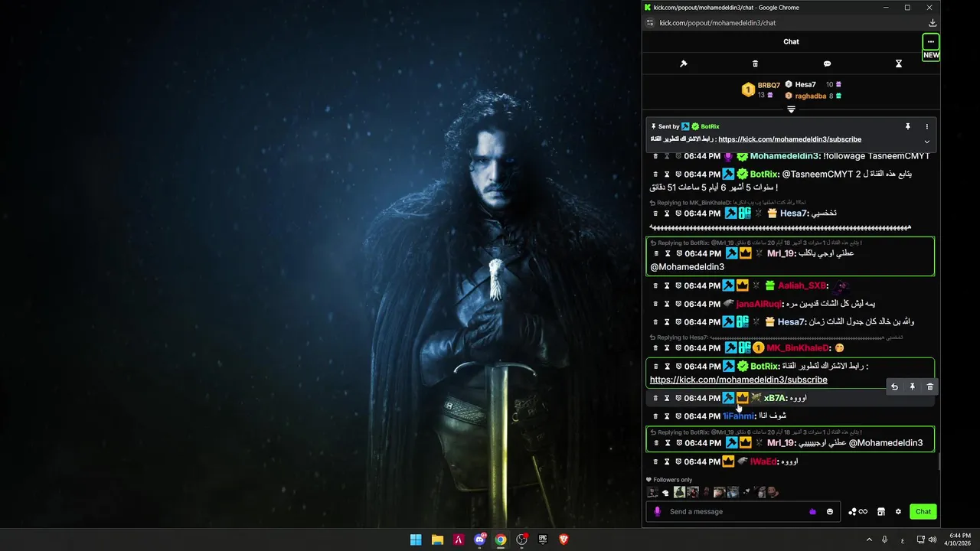Timeout Aaliah_SXB using the hourglass icon

click(x=667, y=285)
